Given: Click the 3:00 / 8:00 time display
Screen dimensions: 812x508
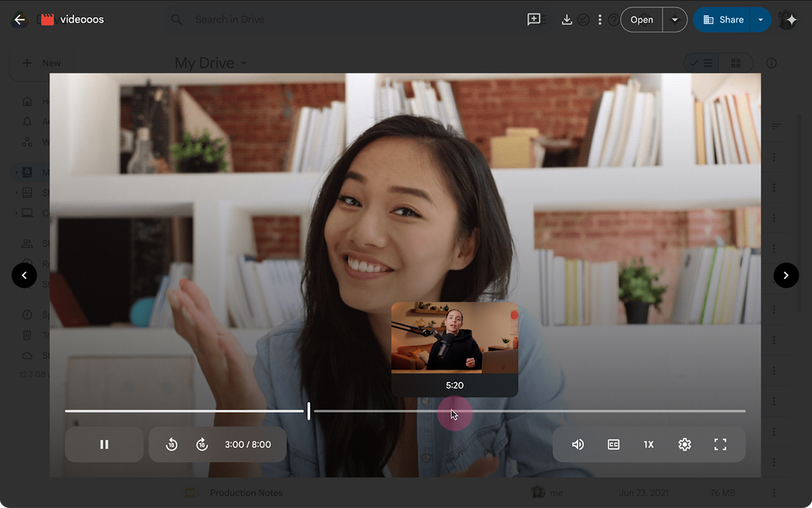Looking at the screenshot, I should (248, 444).
